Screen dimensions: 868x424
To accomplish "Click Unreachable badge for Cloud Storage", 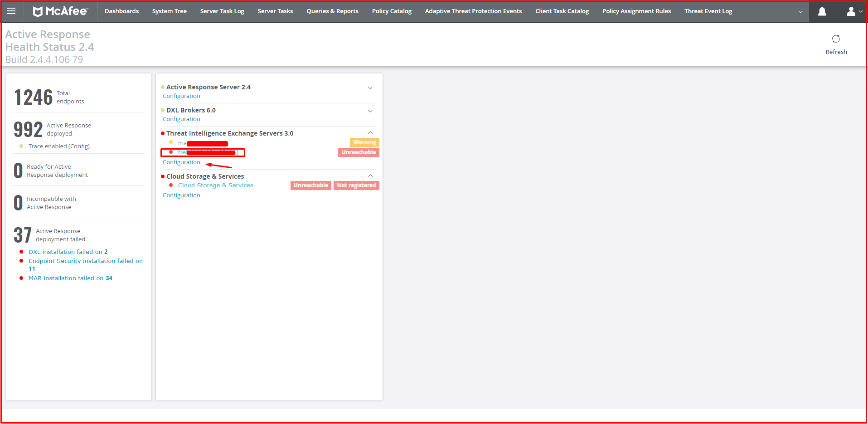I will coord(310,185).
